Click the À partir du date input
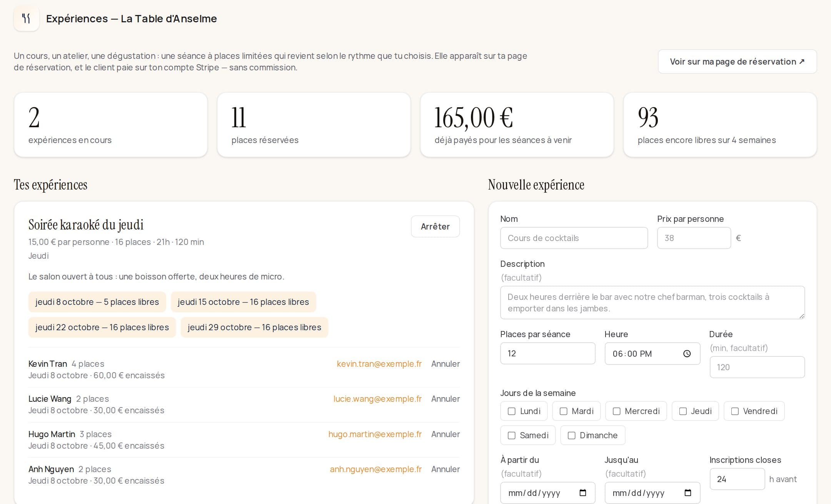 coord(548,493)
